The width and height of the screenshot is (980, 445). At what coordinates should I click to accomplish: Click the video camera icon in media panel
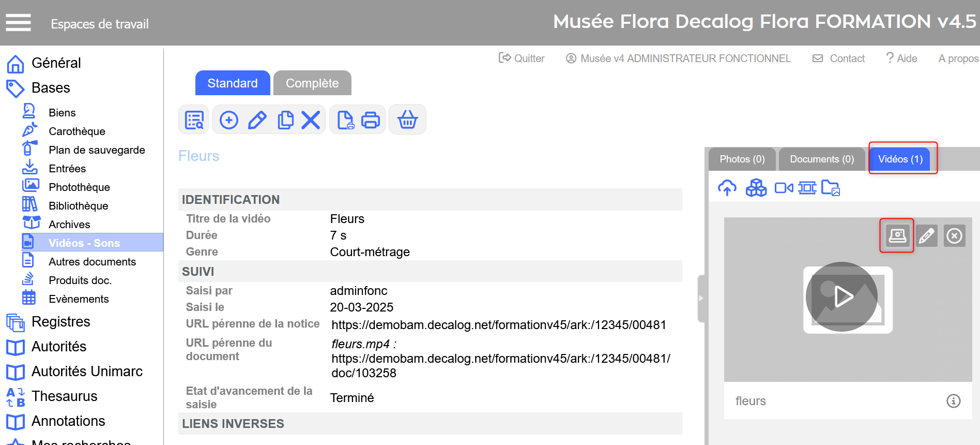pyautogui.click(x=784, y=188)
